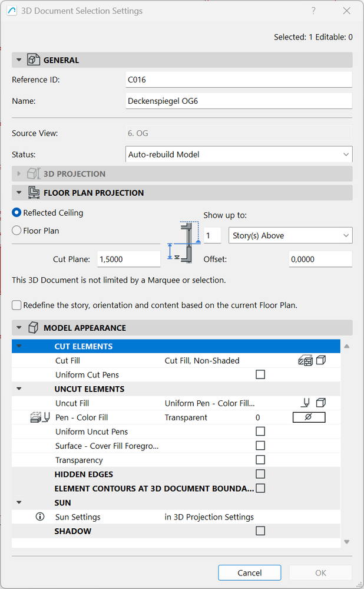
Task: Collapse the Floor Plan Projection panel
Action: [x=19, y=192]
